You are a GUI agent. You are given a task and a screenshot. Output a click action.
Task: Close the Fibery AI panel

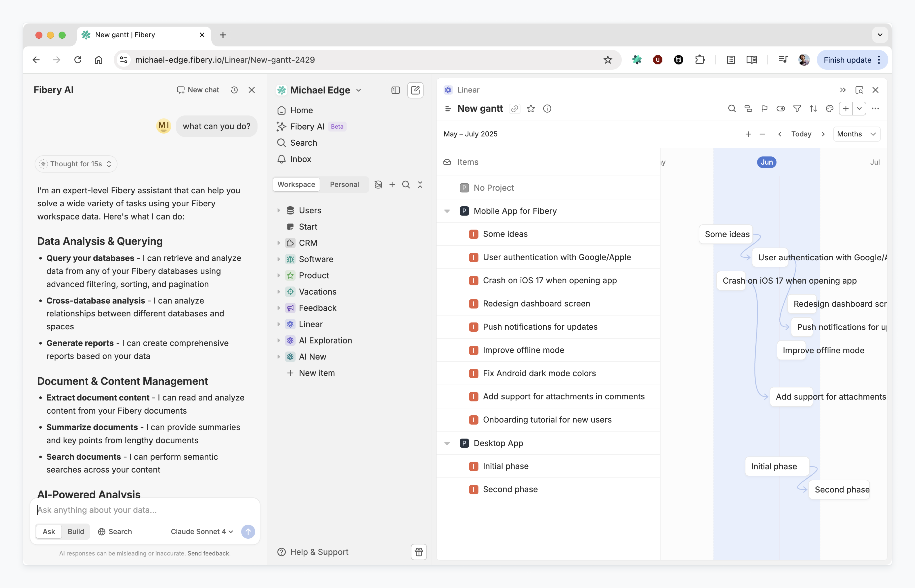coord(252,90)
